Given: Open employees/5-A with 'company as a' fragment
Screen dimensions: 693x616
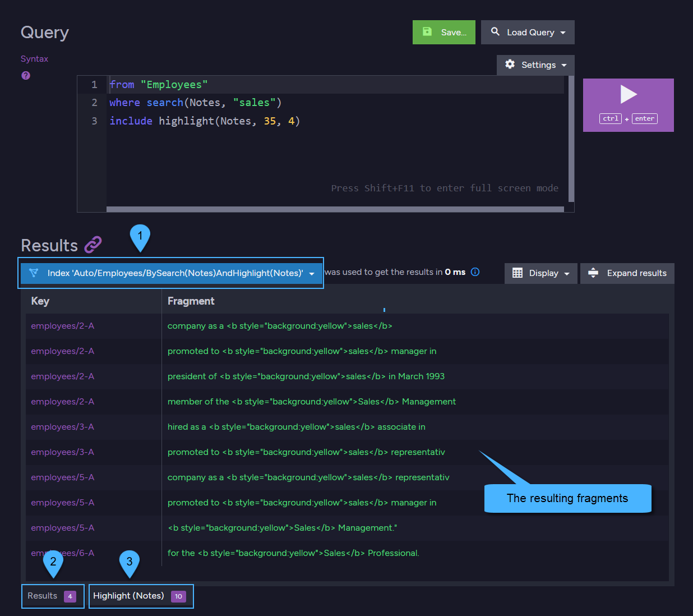Looking at the screenshot, I should [x=62, y=477].
